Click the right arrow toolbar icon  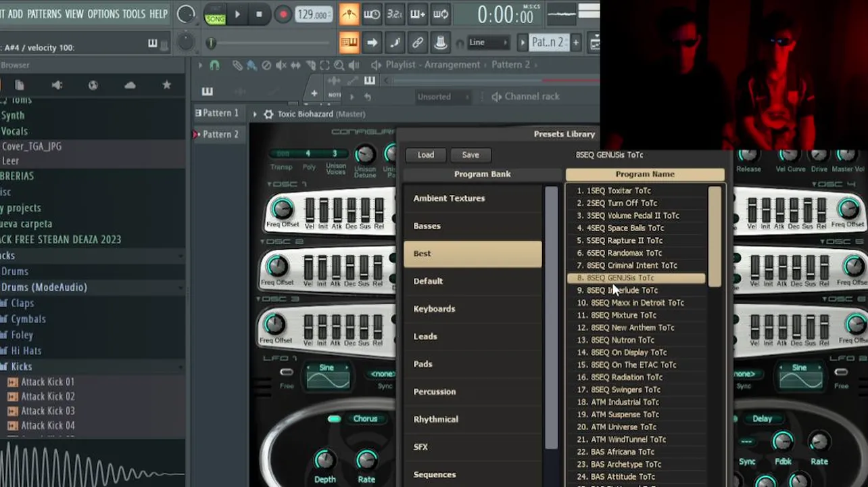pyautogui.click(x=372, y=43)
